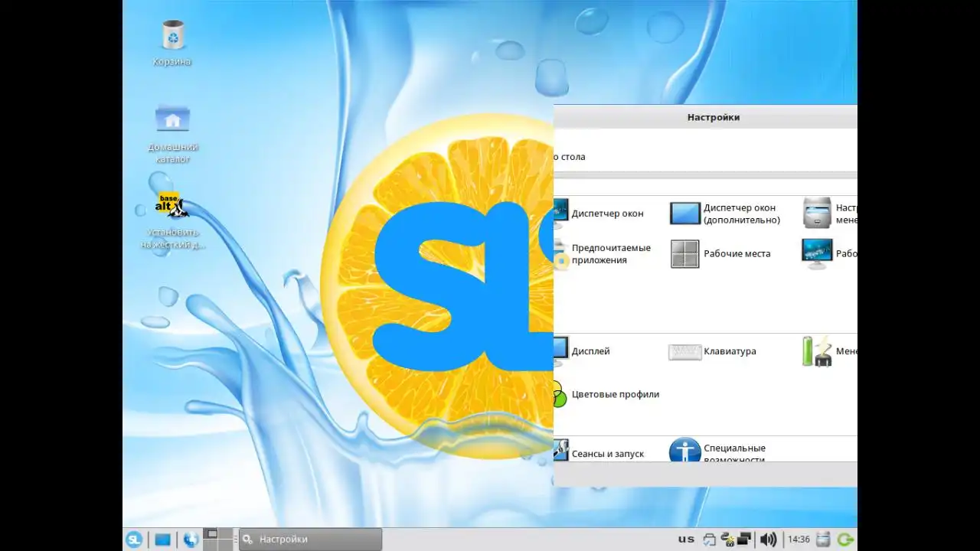
Task: Open the desktop monitor item beside Рабочие места
Action: click(829, 254)
